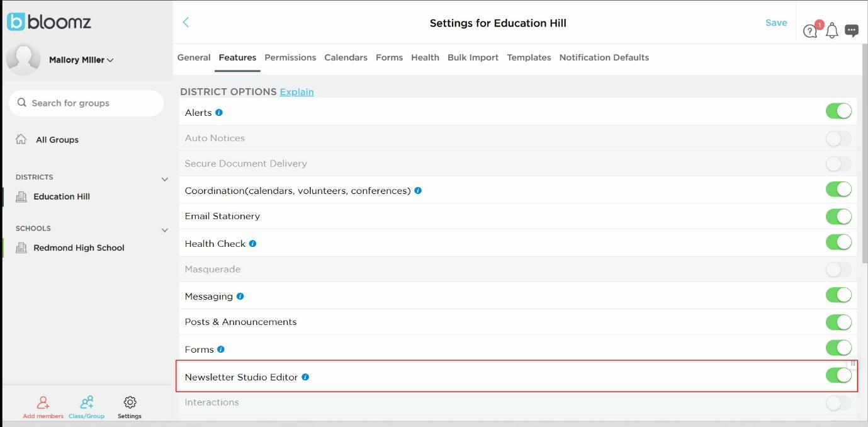Screen dimensions: 868x427
Task: Switch to the General tab
Action: click(194, 57)
